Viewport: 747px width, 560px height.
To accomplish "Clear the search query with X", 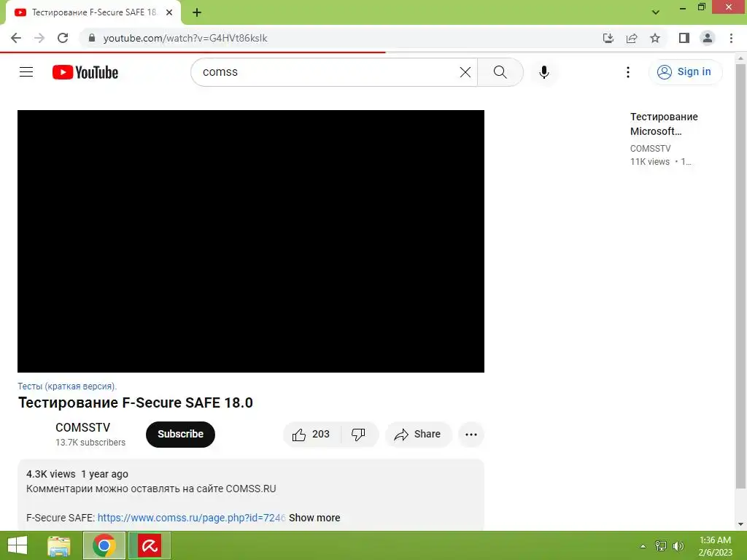I will point(465,72).
